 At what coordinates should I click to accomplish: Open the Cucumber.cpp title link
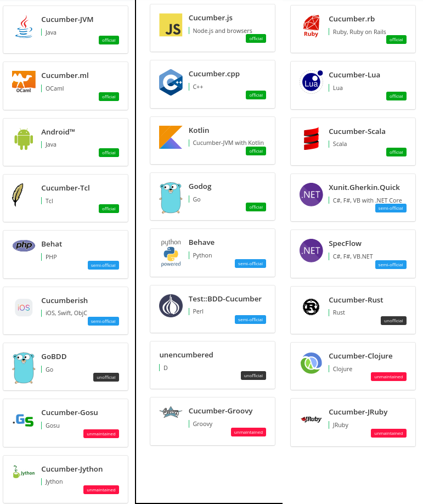tap(214, 74)
